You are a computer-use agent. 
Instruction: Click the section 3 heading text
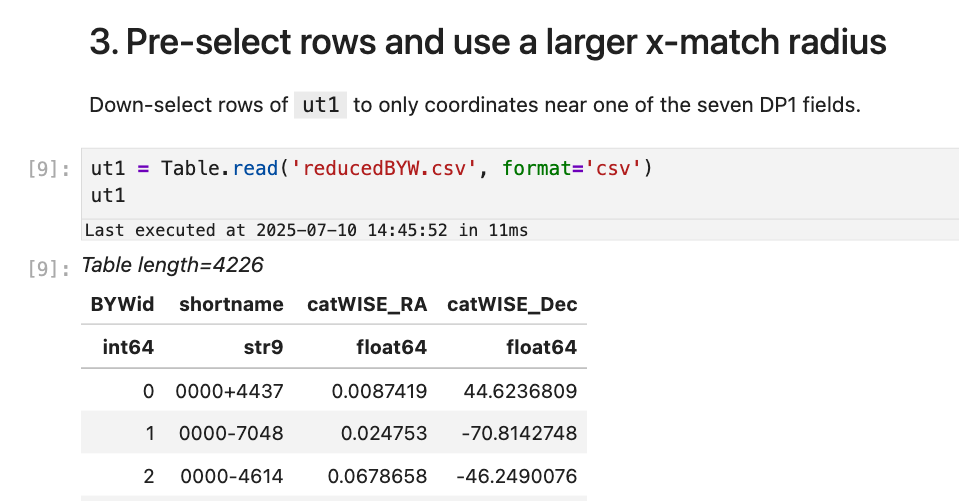click(x=487, y=42)
